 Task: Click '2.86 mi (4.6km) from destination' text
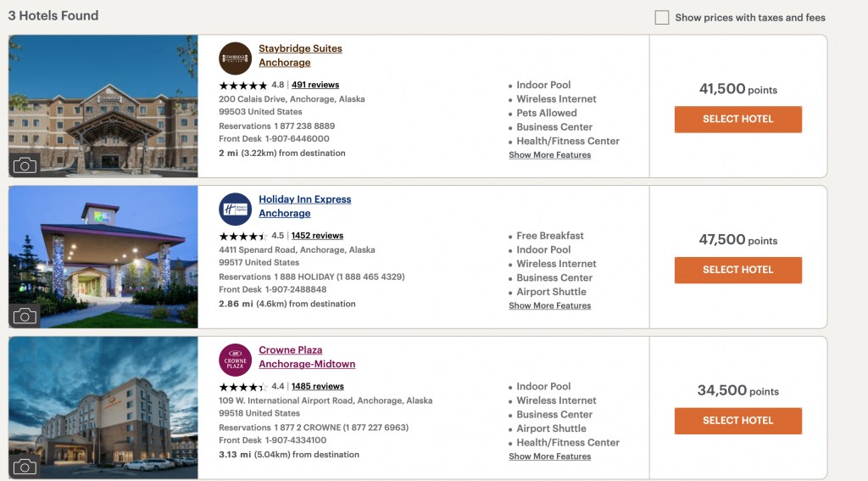(287, 305)
